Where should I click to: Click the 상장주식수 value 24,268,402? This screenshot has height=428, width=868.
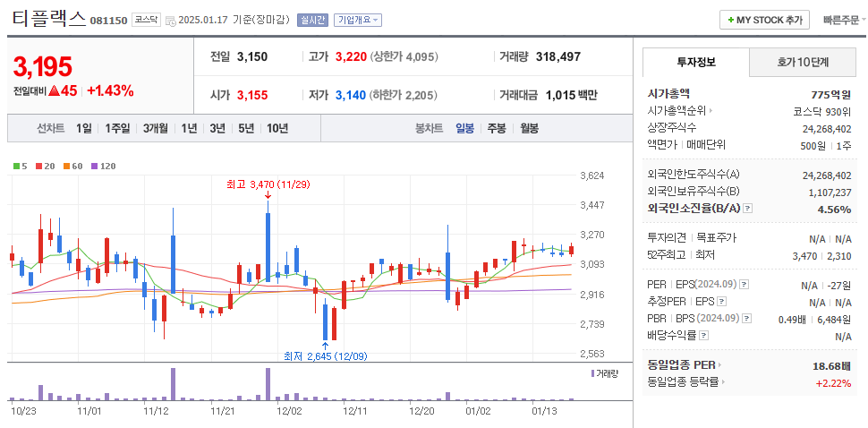pyautogui.click(x=827, y=128)
